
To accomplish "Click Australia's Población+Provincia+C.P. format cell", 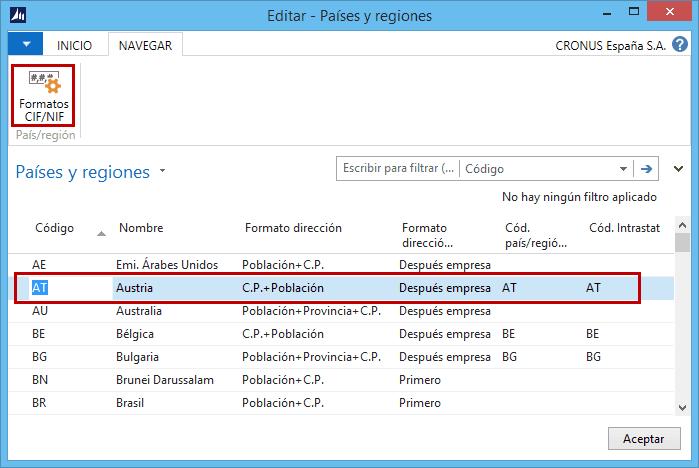I will tap(311, 311).
